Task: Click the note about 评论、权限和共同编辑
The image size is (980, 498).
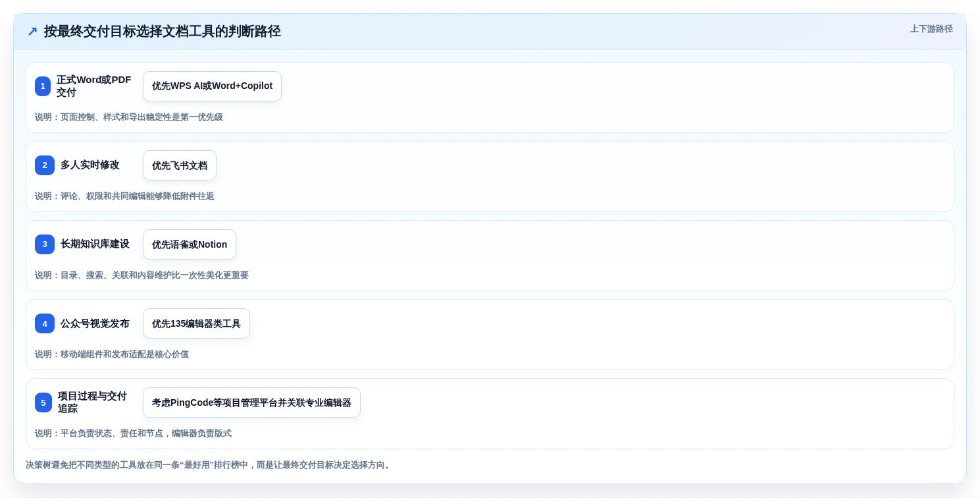Action: [x=124, y=196]
